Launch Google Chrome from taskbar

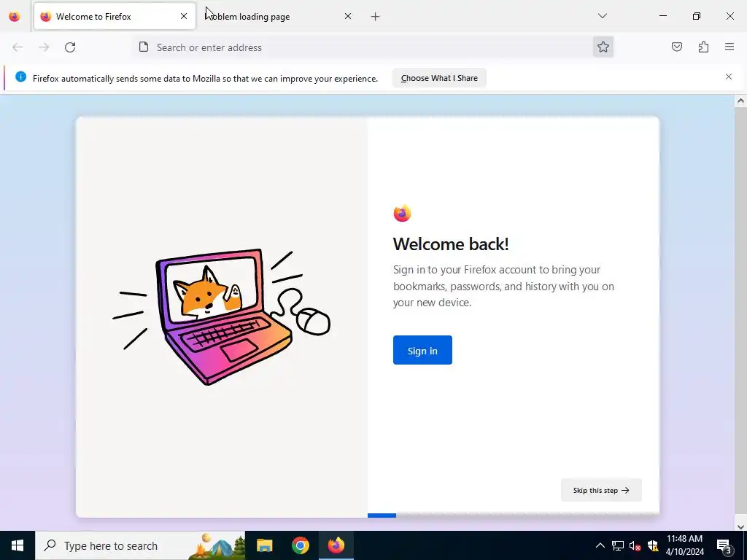coord(300,545)
